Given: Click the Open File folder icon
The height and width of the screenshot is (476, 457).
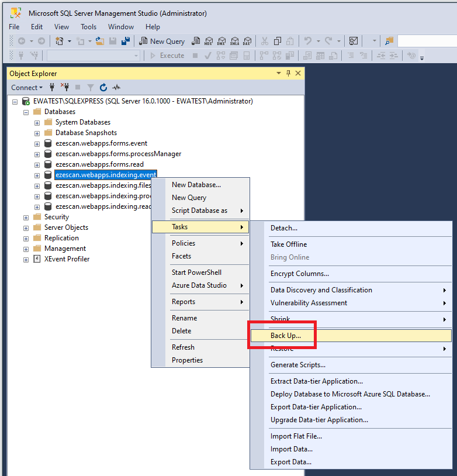Looking at the screenshot, I should tap(99, 41).
